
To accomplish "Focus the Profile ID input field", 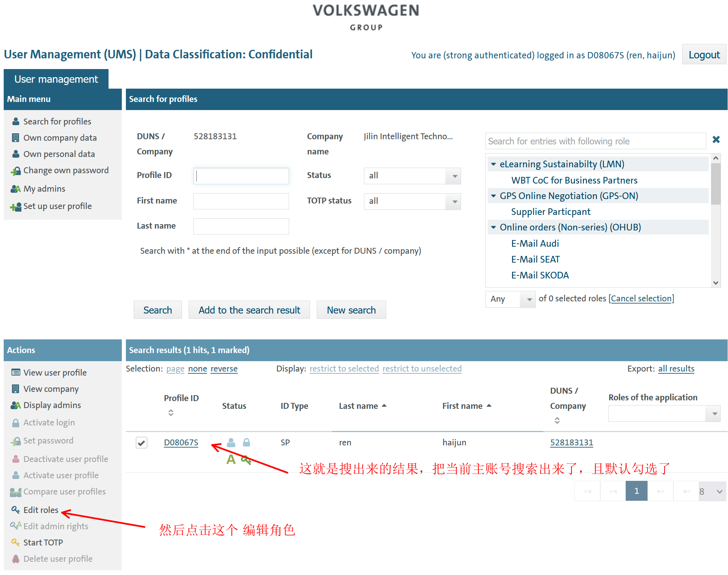I will (x=241, y=176).
